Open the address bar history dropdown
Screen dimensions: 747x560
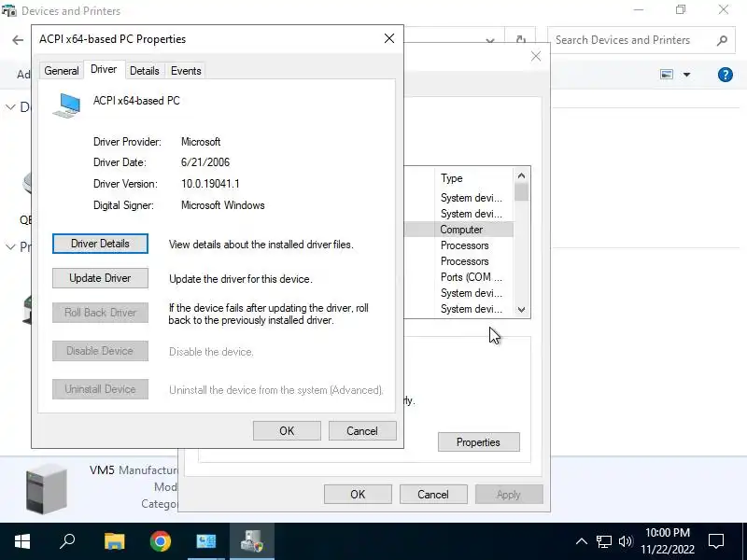coord(490,40)
